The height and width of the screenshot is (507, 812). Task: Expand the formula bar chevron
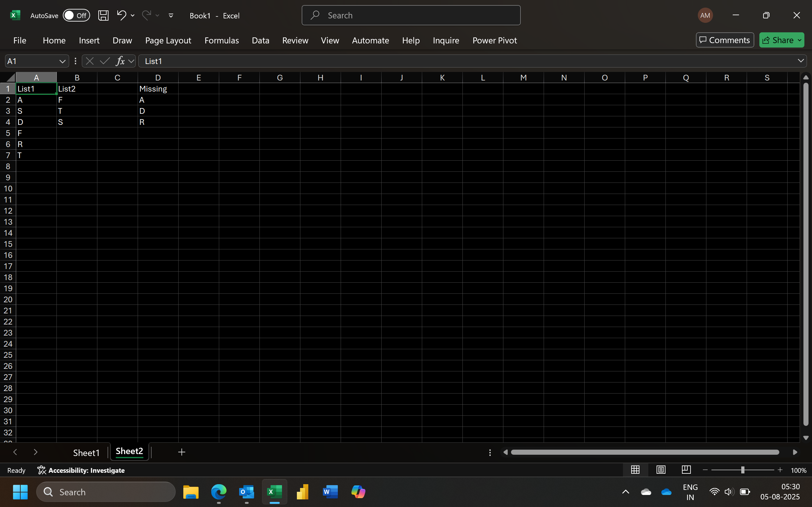tap(801, 61)
